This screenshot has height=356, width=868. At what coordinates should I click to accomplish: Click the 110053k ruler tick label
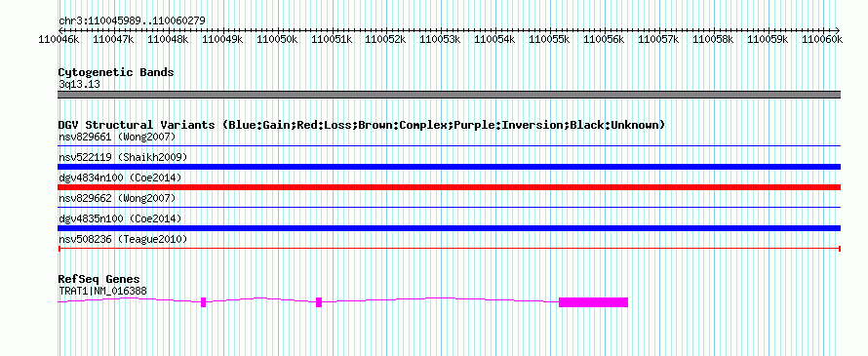click(x=440, y=39)
